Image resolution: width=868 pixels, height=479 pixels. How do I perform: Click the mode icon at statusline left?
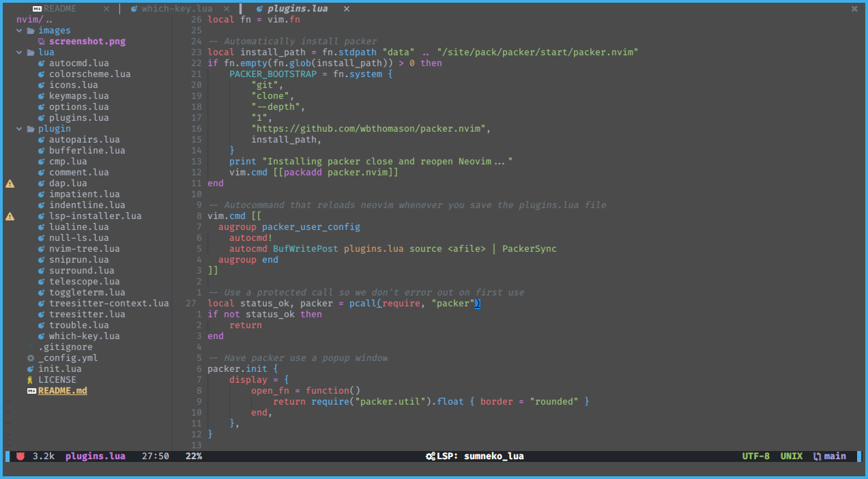point(20,456)
